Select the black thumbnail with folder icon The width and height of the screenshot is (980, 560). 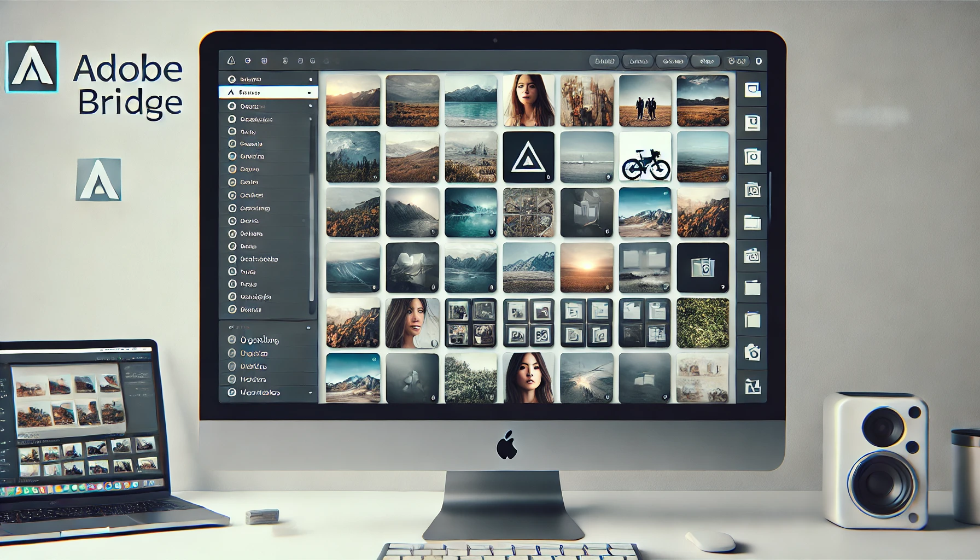[703, 267]
